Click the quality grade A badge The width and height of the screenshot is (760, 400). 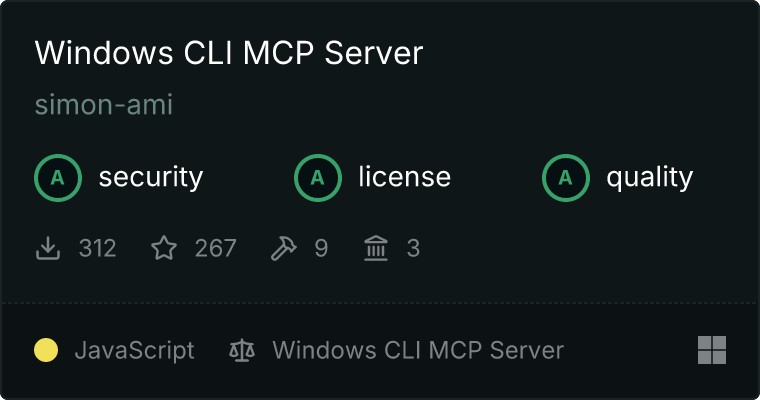coord(566,178)
